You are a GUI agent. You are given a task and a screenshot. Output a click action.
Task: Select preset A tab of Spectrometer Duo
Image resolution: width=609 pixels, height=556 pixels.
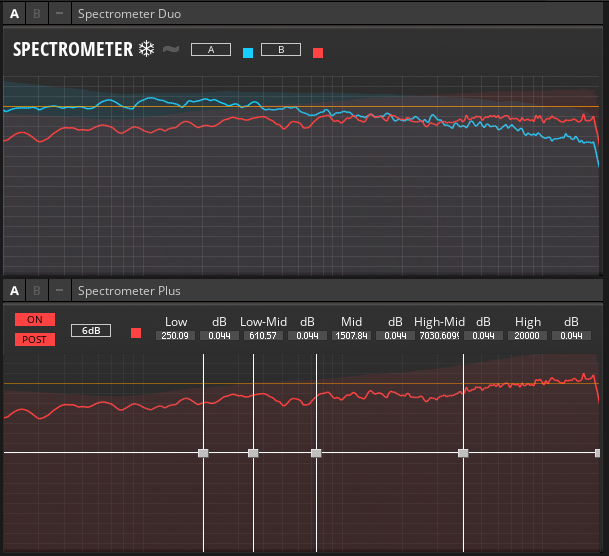14,14
